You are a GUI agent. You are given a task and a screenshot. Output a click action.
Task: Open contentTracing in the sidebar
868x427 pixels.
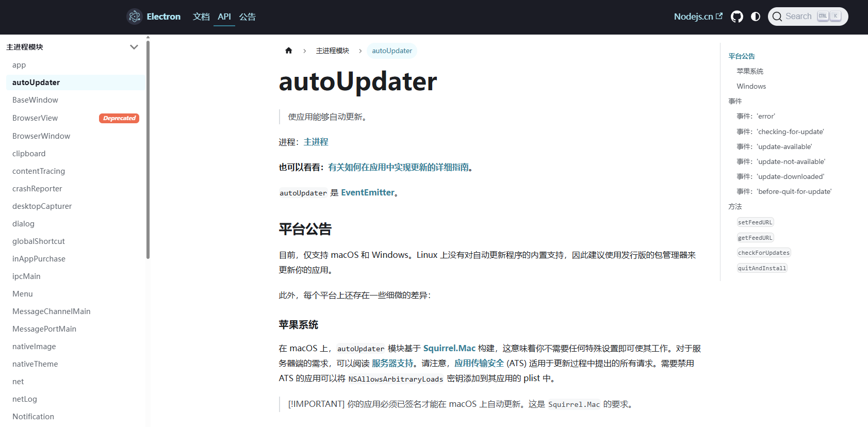[75, 171]
